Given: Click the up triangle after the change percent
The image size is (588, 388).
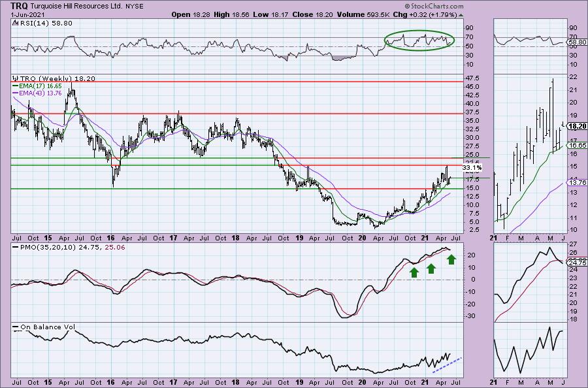Looking at the screenshot, I should (x=461, y=15).
